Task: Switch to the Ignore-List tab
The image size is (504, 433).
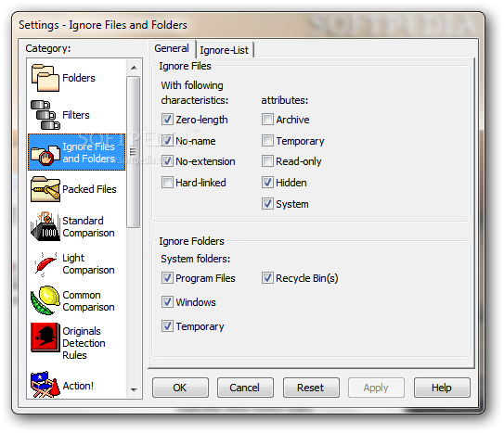Action: (225, 50)
